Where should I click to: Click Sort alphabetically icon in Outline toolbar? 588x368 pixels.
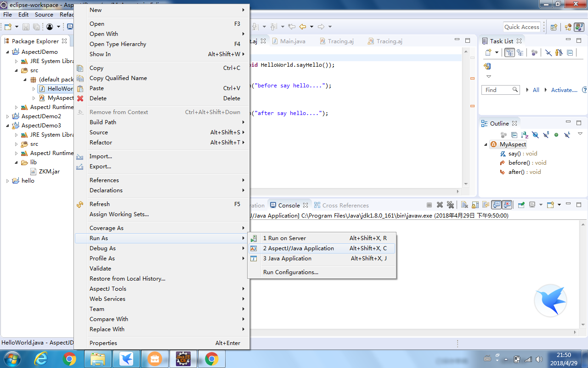point(525,135)
